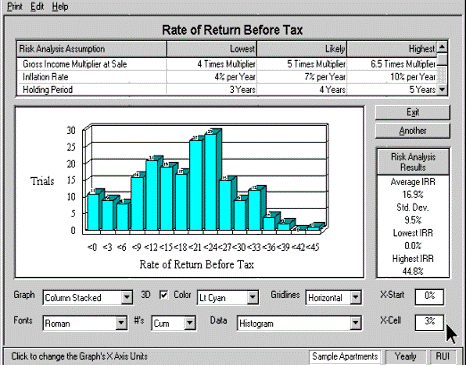Open the #'s dropdown arrow
The width and height of the screenshot is (466, 365).
(190, 323)
